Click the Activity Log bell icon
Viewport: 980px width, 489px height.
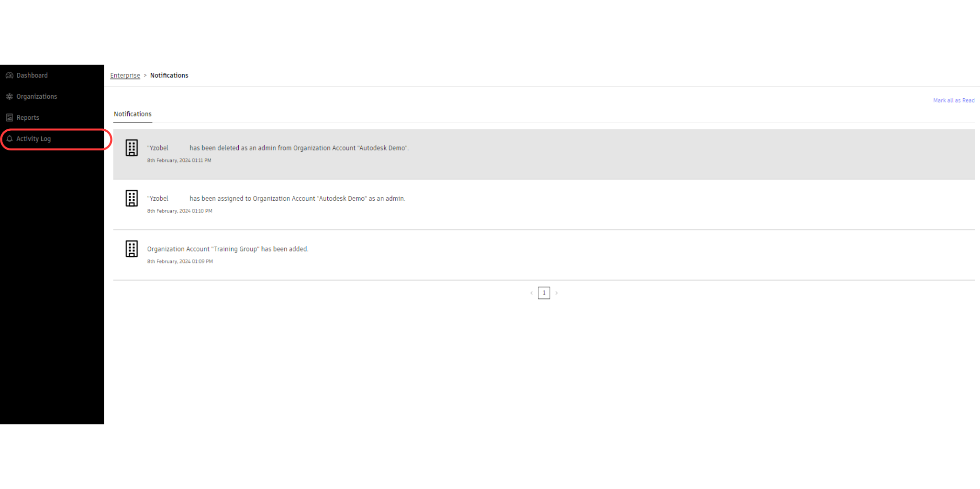pos(9,139)
